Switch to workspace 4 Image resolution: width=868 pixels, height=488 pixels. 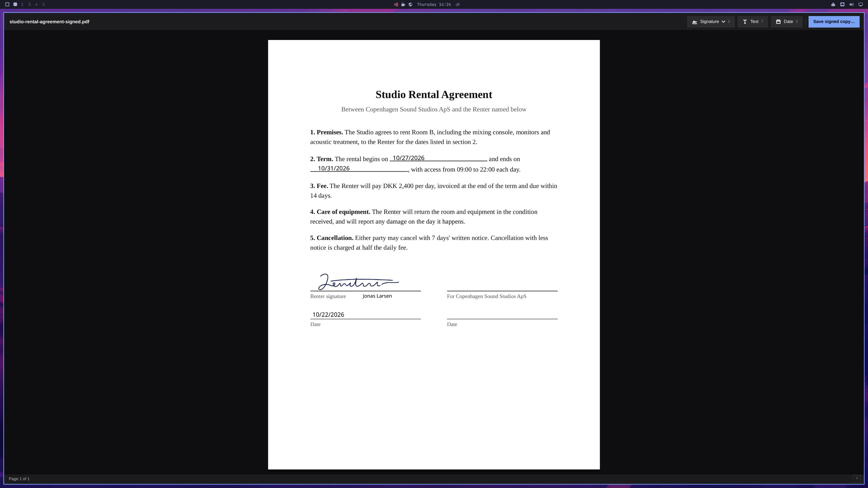tap(37, 4)
